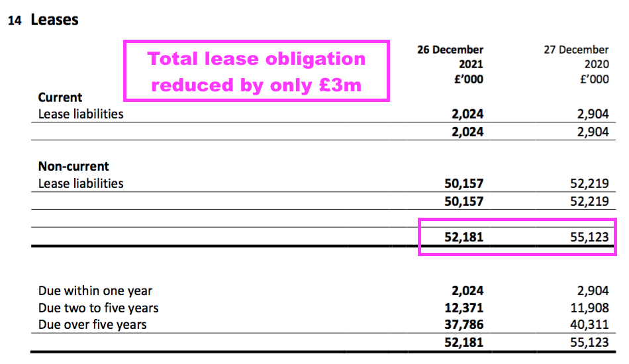
Task: Click the value 12,371
Action: [x=463, y=308]
